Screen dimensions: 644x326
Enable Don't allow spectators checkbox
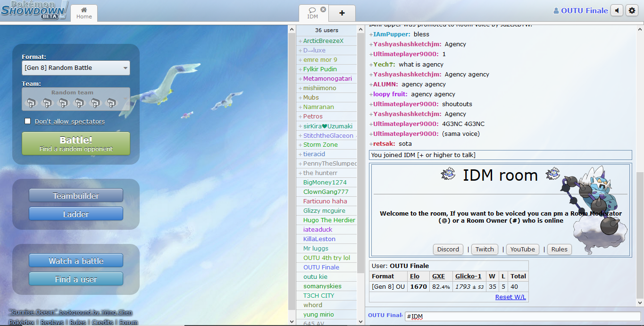click(x=28, y=121)
